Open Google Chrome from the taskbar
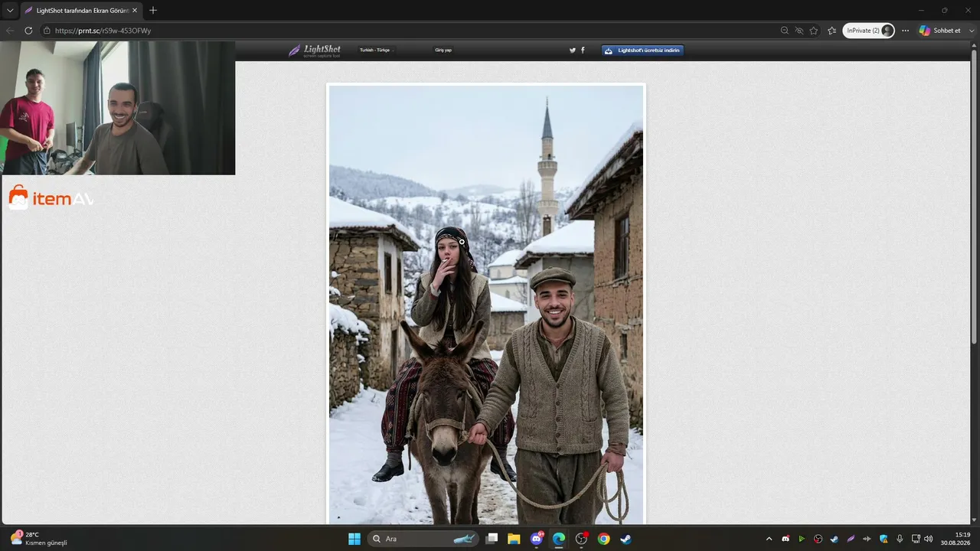Viewport: 980px width, 551px height. click(x=603, y=539)
